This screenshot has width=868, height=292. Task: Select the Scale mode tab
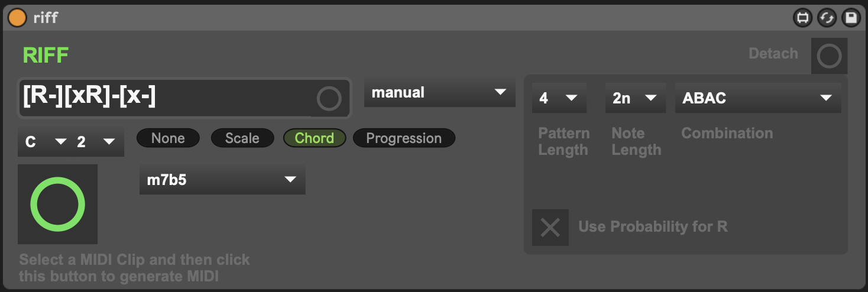pos(242,138)
